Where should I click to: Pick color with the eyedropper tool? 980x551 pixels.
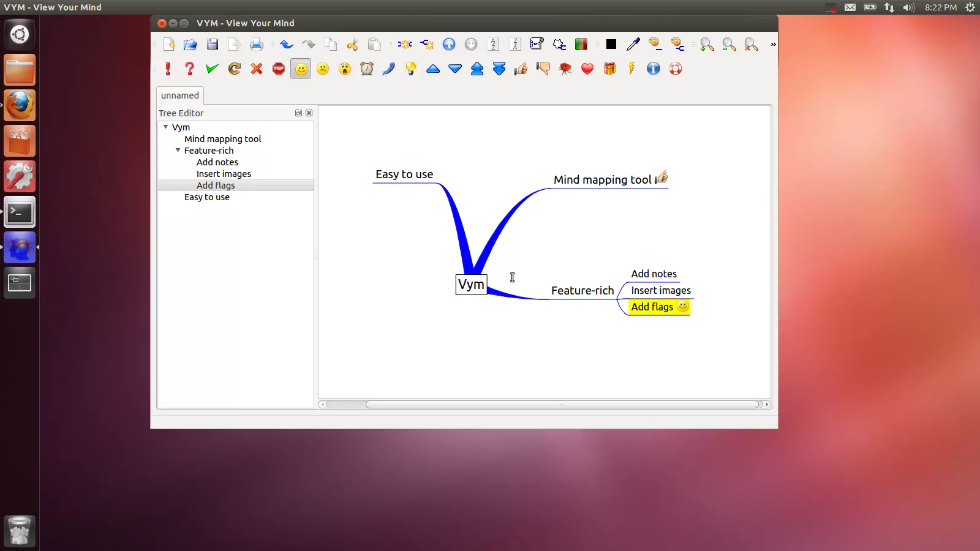point(633,44)
